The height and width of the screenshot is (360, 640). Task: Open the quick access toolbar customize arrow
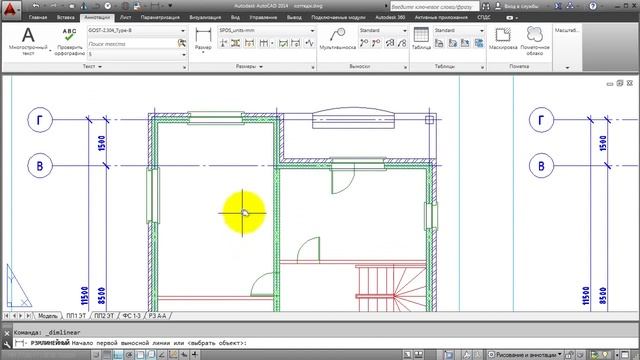coord(170,6)
